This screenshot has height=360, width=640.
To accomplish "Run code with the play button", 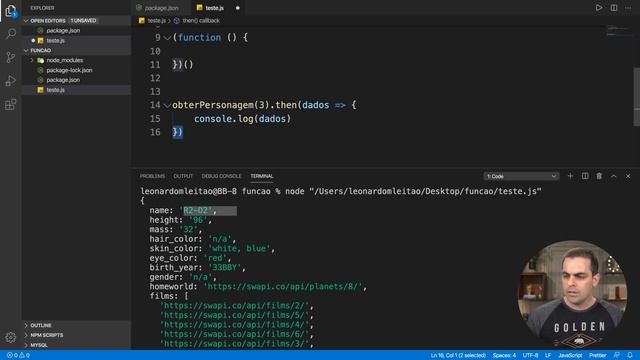I will click(x=599, y=8).
